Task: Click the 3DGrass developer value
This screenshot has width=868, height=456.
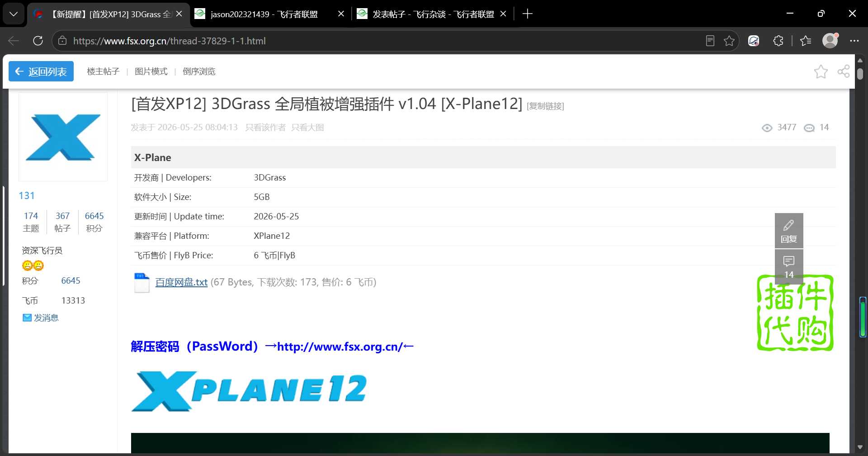Action: (x=270, y=177)
